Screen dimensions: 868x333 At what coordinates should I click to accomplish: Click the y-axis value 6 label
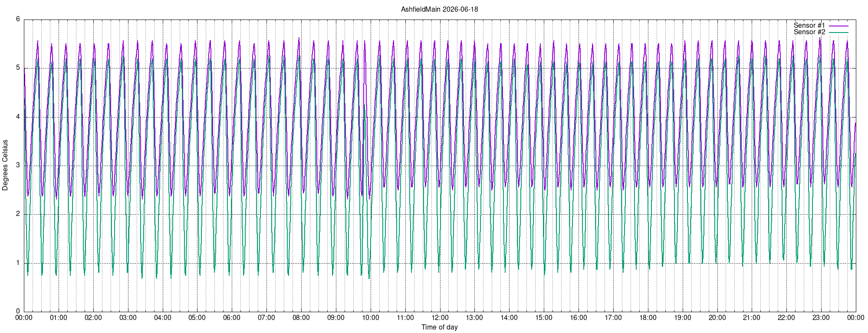(x=18, y=19)
